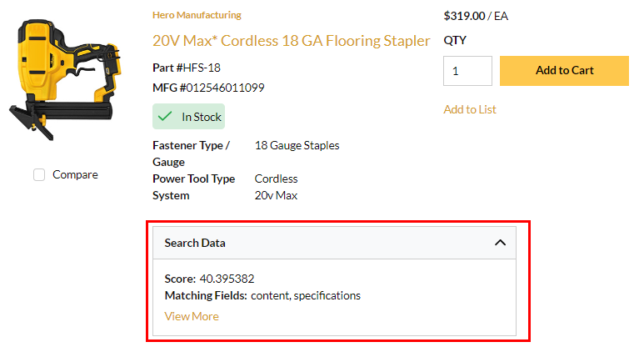The height and width of the screenshot is (347, 644).
Task: Collapse the Search Data chevron
Action: (500, 243)
